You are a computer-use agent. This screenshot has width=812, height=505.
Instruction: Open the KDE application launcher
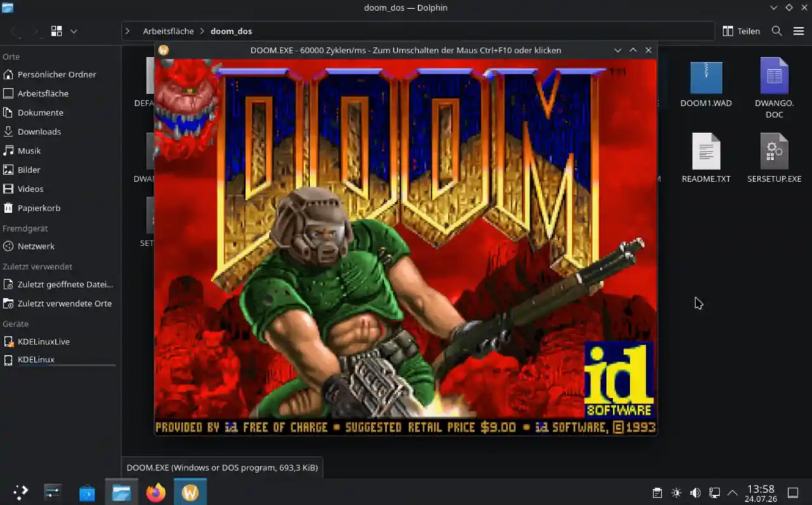pos(21,492)
